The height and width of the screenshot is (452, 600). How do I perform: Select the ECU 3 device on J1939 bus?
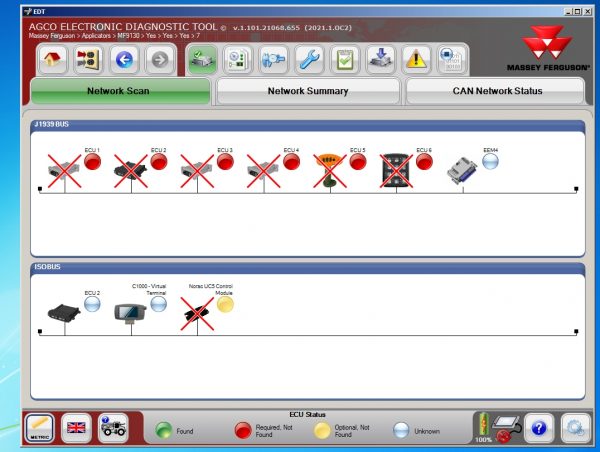(197, 171)
